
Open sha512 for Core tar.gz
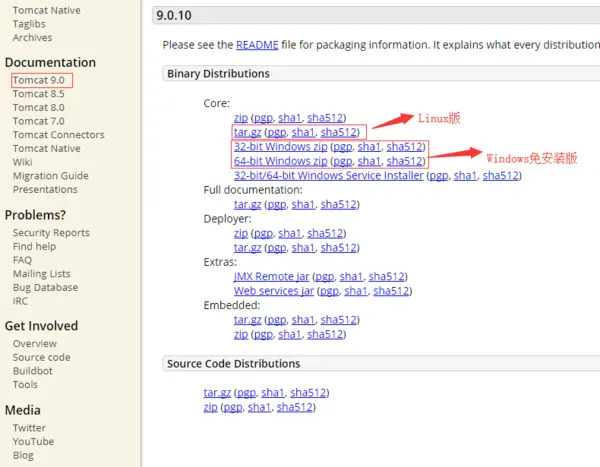coord(339,132)
